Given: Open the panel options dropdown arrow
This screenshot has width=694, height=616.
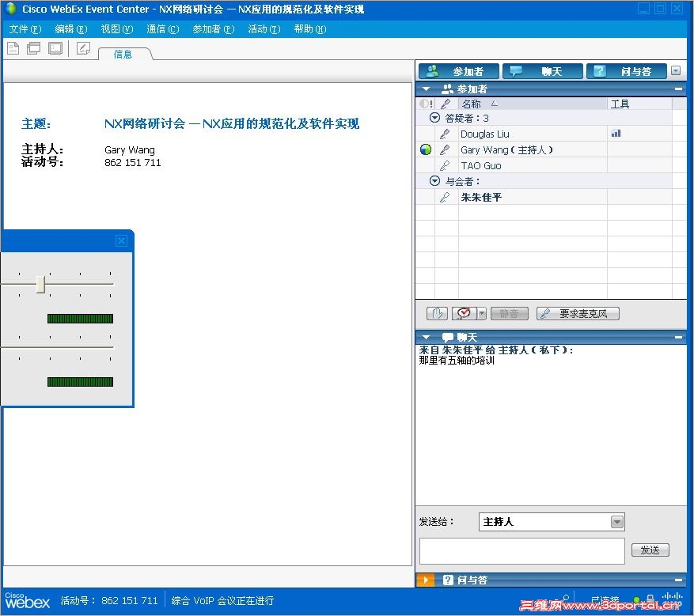Looking at the screenshot, I should pos(676,70).
